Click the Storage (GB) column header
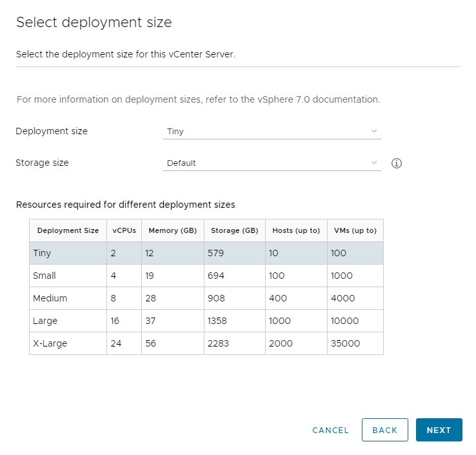The height and width of the screenshot is (455, 476). pyautogui.click(x=234, y=230)
